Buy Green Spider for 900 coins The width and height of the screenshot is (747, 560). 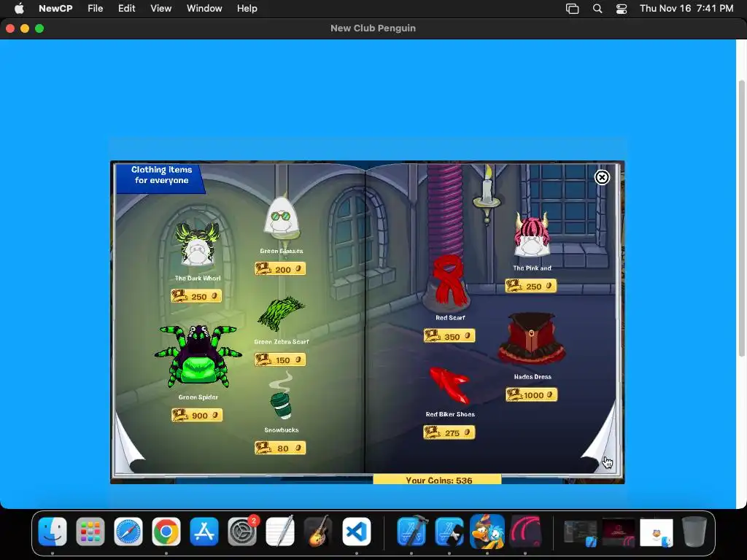[197, 415]
